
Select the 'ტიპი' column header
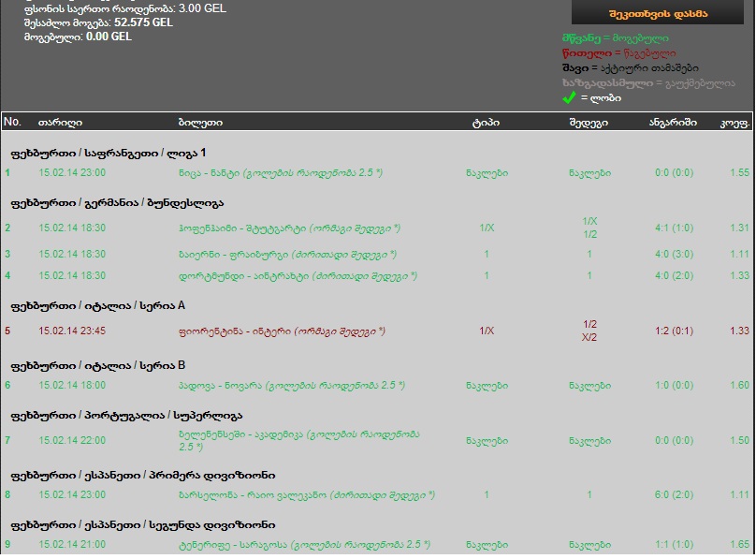coord(486,123)
